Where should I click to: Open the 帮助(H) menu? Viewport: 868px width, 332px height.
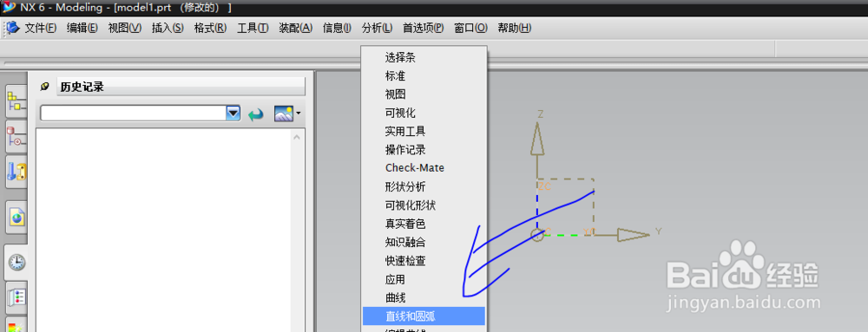(x=515, y=28)
